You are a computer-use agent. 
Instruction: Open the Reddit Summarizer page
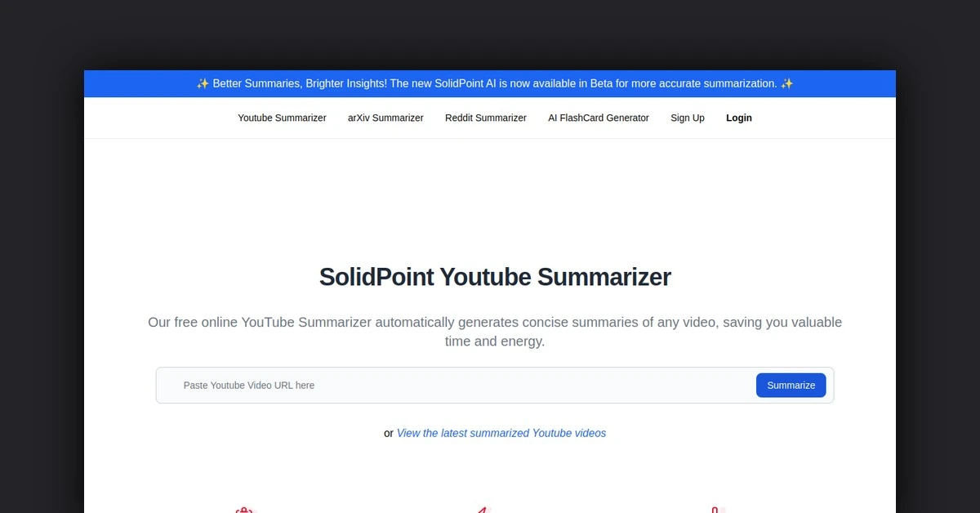tap(485, 118)
